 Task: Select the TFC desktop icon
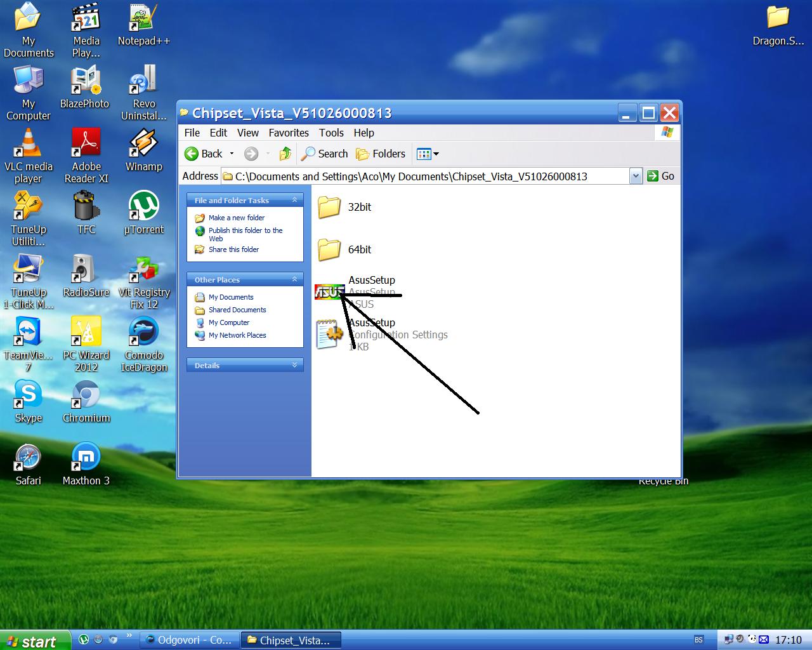coord(86,213)
